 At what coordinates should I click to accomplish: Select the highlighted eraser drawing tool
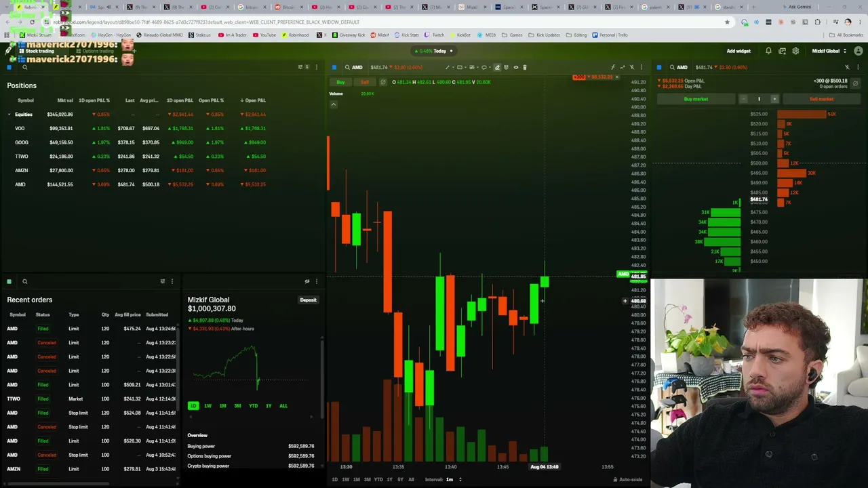(497, 67)
